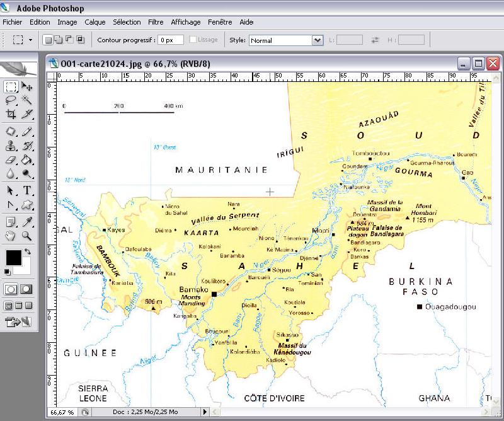Image resolution: width=504 pixels, height=421 pixels.
Task: Click the H height input field
Action: (411, 40)
